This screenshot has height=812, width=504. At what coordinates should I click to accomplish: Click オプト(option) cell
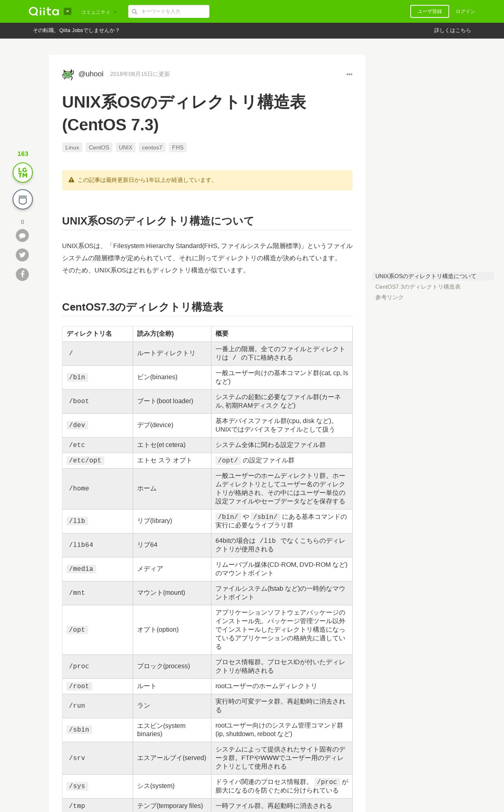[172, 630]
